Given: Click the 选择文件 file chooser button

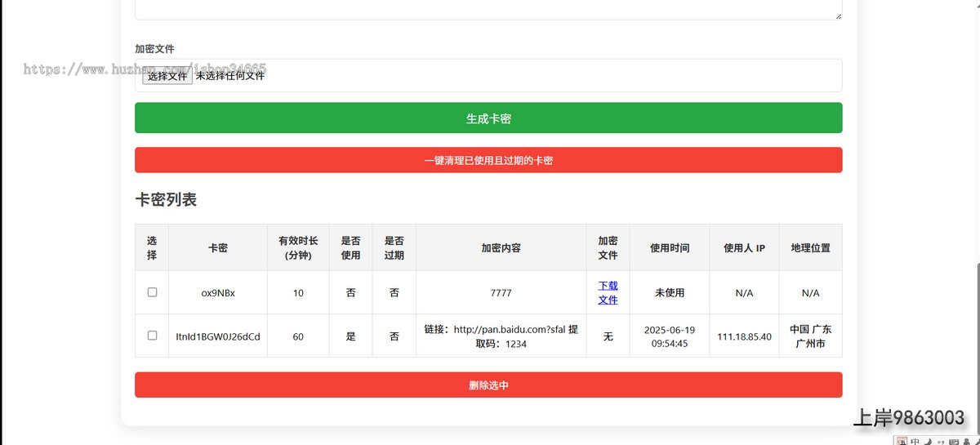Looking at the screenshot, I should click(167, 76).
